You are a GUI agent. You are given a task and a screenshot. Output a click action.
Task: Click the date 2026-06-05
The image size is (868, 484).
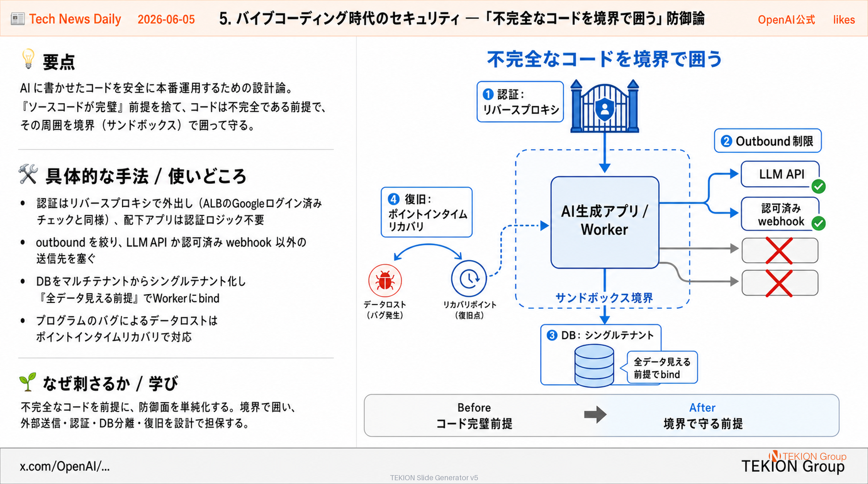[166, 19]
